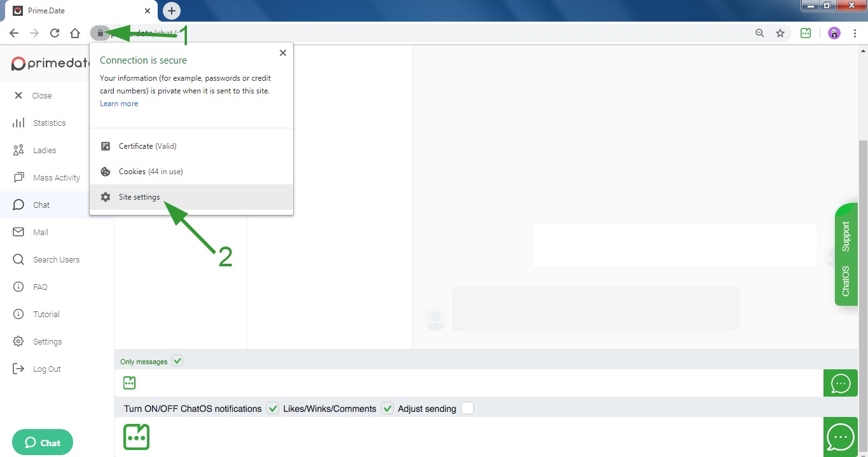868x457 pixels.
Task: Open Certificate (Valid) details
Action: (x=191, y=146)
